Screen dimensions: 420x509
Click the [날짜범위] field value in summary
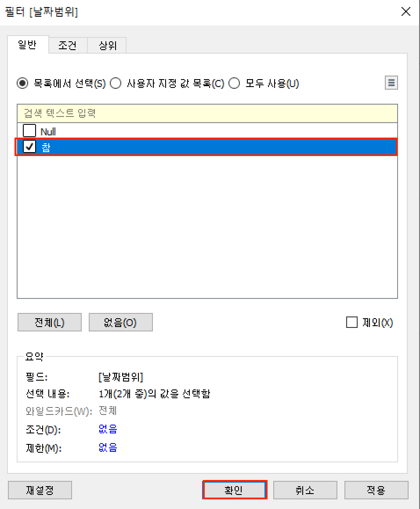(x=121, y=377)
